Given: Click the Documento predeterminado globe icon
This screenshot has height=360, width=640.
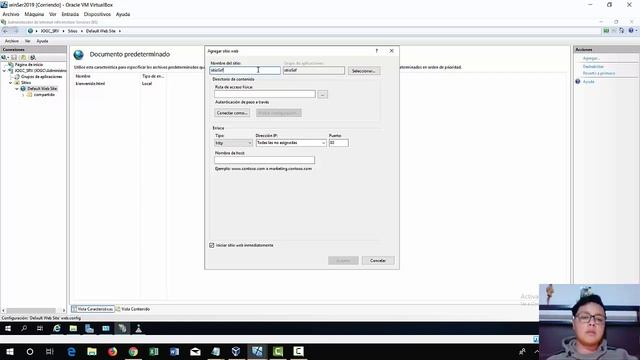Looking at the screenshot, I should pos(78,55).
